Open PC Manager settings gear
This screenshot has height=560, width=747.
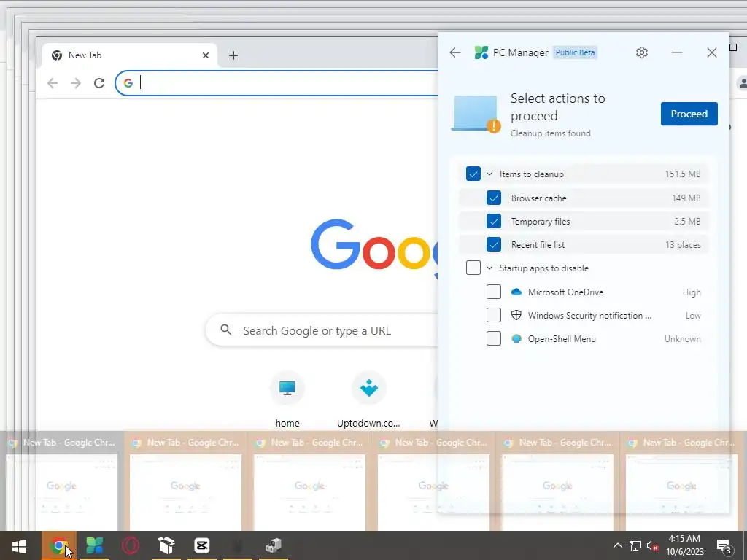tap(642, 52)
